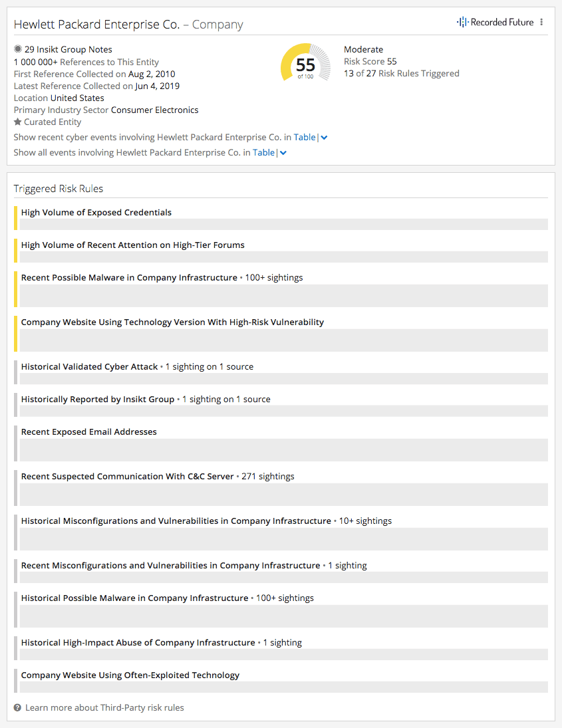Click 13 of 27 Risk Rules Triggered
Screen dimensions: 562x728
point(401,73)
